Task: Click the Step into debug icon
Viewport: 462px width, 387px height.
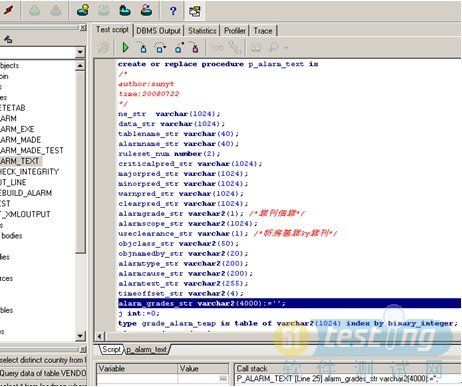Action: (x=143, y=48)
